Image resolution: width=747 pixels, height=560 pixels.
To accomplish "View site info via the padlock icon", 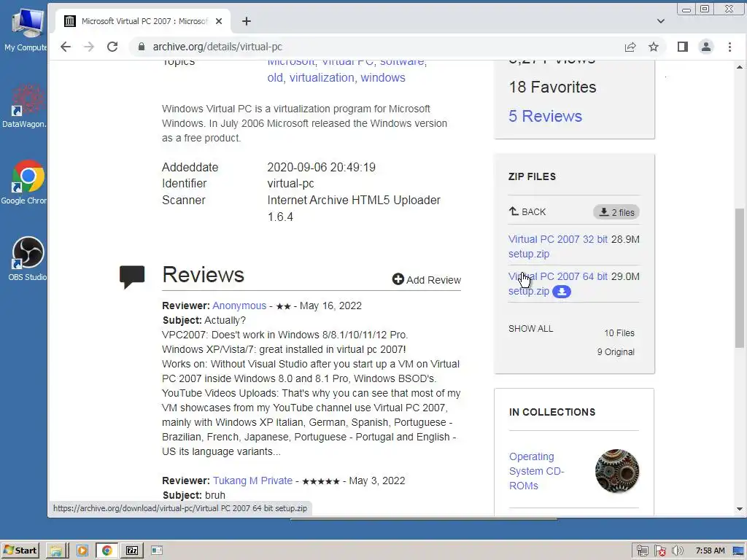I will click(141, 47).
